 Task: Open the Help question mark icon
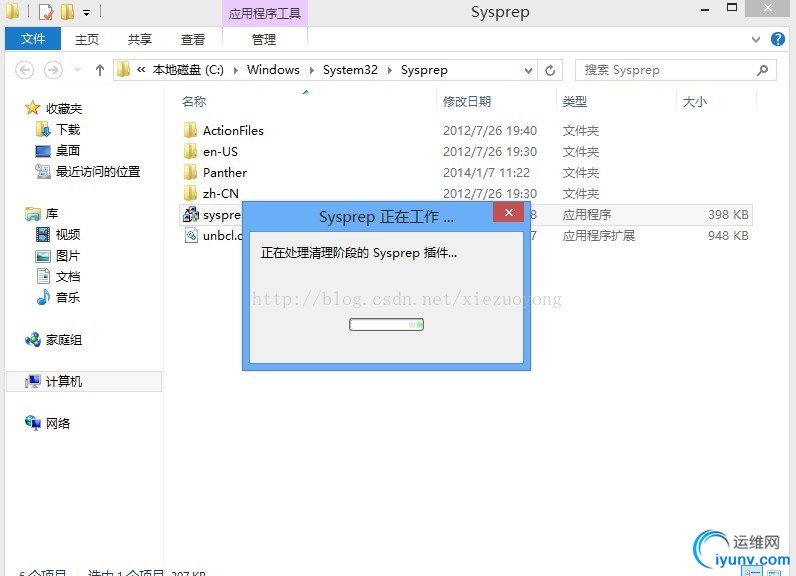778,39
